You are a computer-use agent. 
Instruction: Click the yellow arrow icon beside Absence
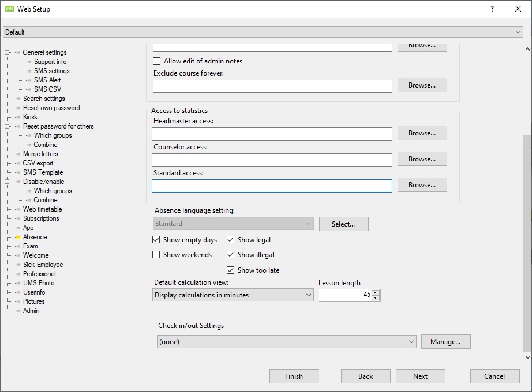coord(18,237)
